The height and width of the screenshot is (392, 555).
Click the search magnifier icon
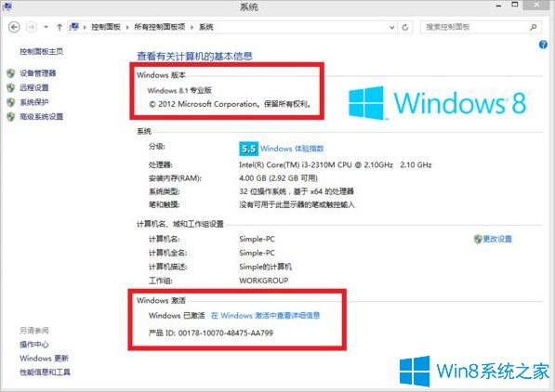click(x=533, y=27)
